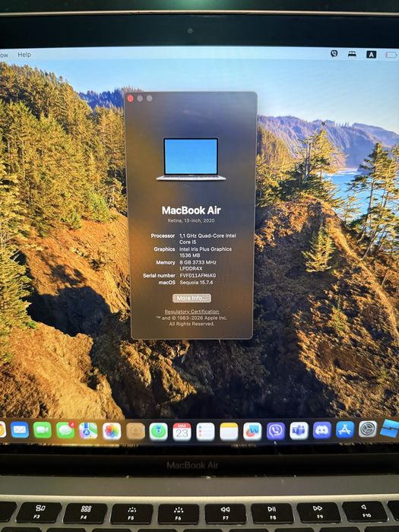Launch Viber from the Dock
This screenshot has height=532, width=399.
pyautogui.click(x=276, y=431)
